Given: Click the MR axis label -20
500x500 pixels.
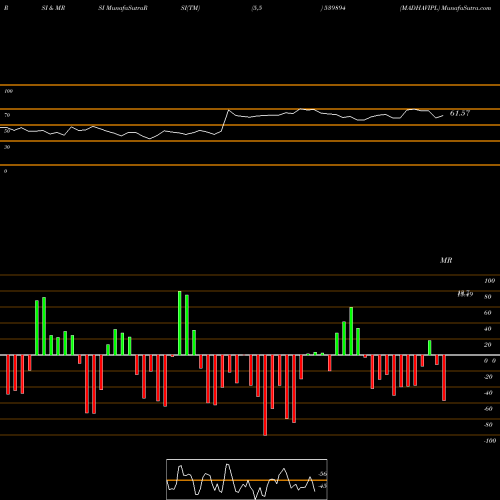Looking at the screenshot, I should [x=488, y=377].
